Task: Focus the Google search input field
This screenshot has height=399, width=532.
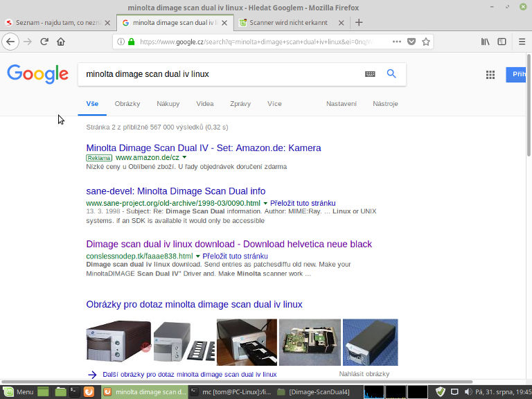Action: 220,74
